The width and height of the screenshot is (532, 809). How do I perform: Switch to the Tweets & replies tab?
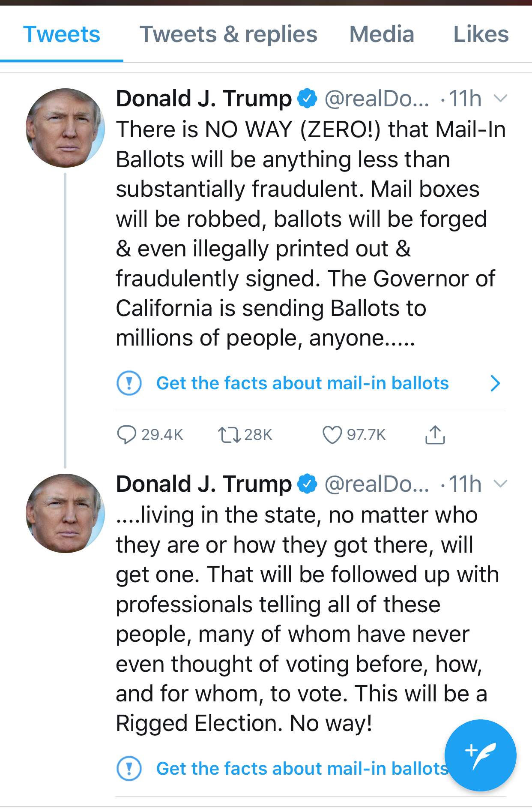[x=228, y=34]
